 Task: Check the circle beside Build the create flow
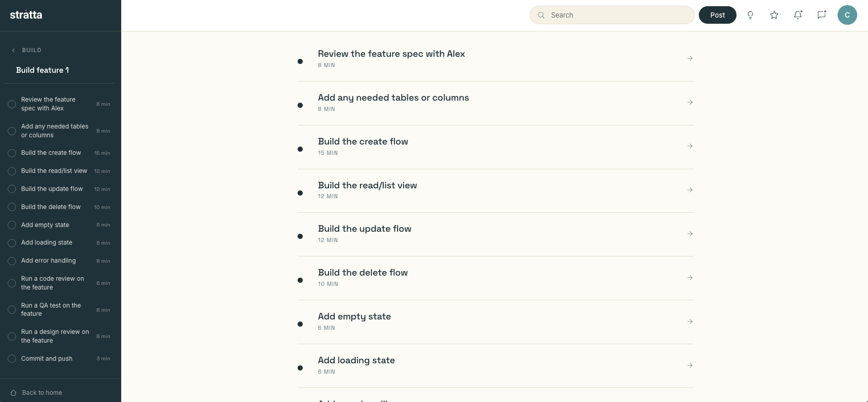click(x=12, y=153)
